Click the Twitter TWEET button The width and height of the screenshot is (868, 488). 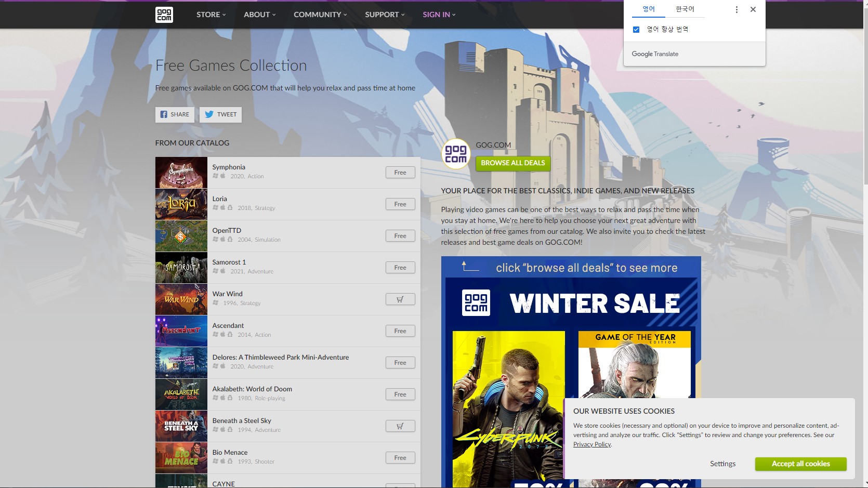pyautogui.click(x=220, y=114)
